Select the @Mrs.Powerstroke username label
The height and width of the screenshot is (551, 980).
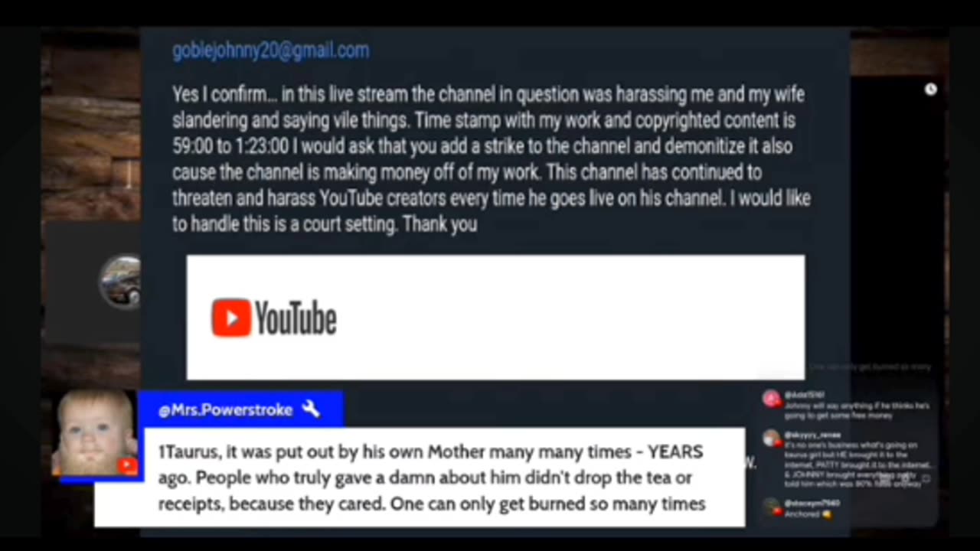click(x=225, y=410)
